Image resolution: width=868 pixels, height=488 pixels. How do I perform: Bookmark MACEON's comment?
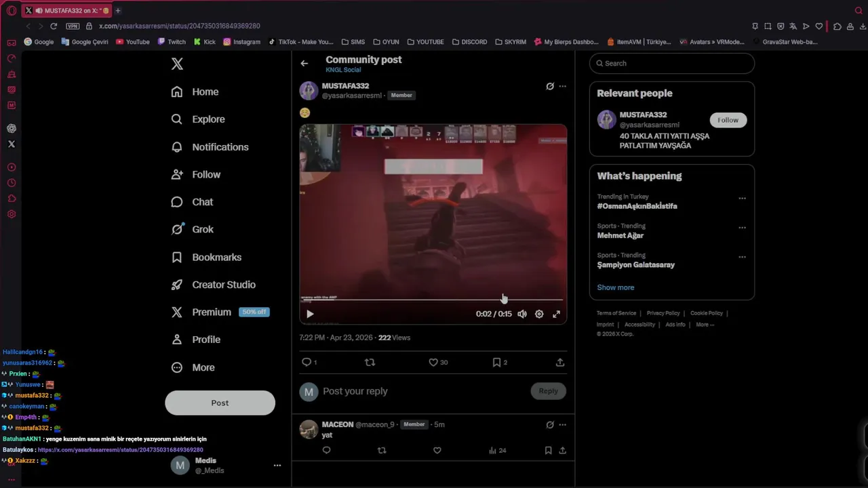pos(548,450)
